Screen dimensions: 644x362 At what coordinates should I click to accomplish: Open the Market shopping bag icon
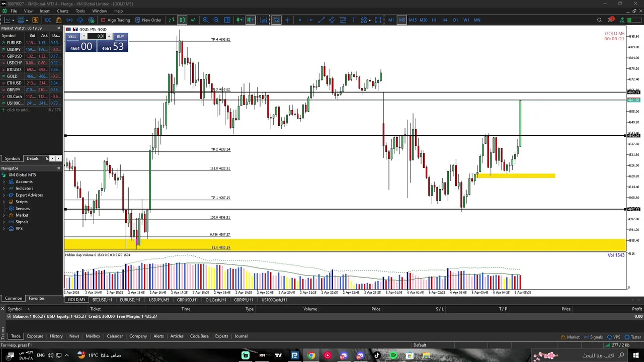[59, 20]
